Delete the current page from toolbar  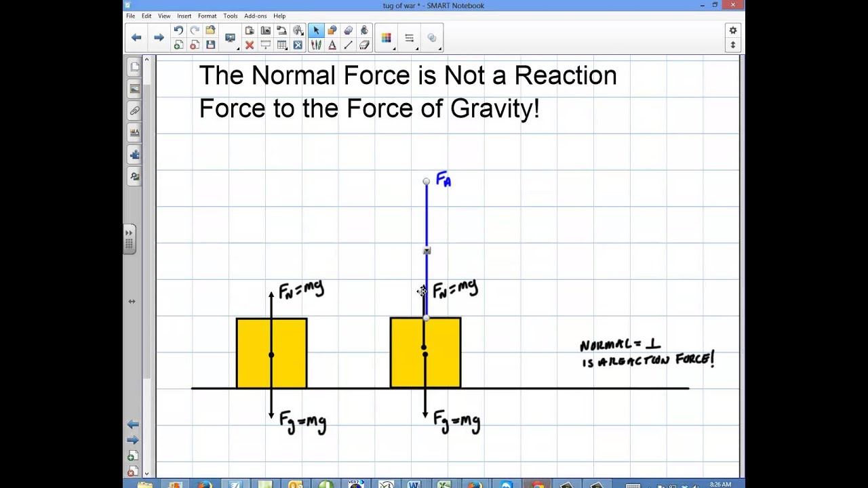(x=195, y=45)
